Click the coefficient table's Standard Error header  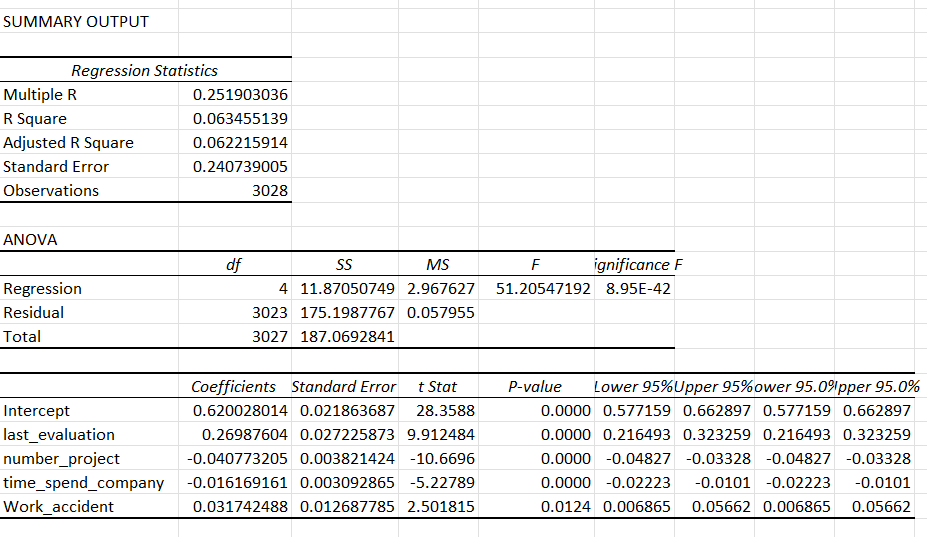tap(343, 386)
